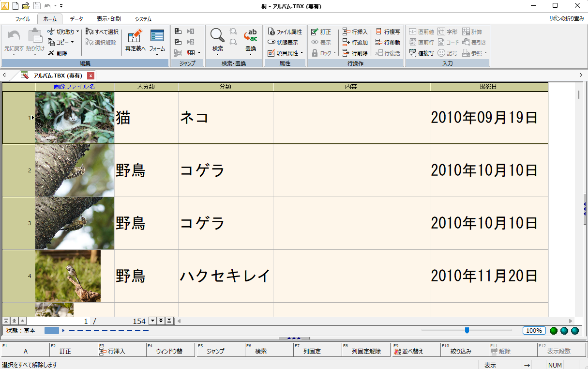Click the 再定義へ button
588x369 pixels.
pos(134,41)
